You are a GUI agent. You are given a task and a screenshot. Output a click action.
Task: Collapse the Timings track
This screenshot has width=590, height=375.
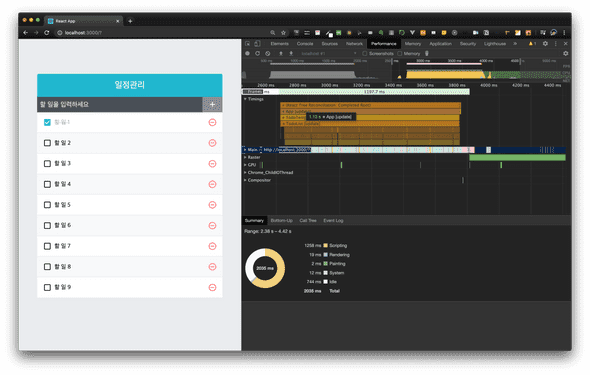pyautogui.click(x=245, y=99)
